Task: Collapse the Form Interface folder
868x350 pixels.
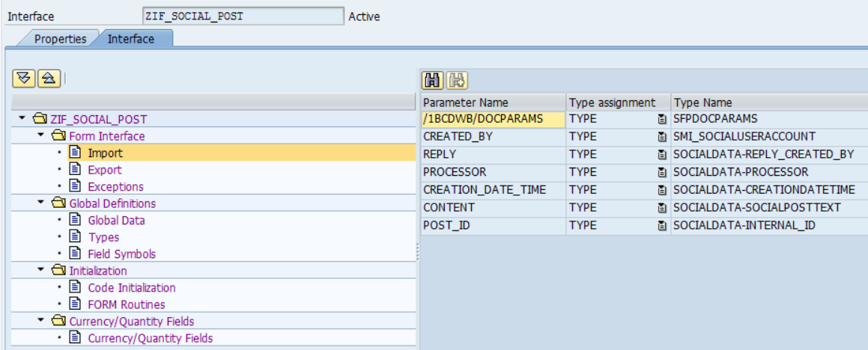Action: (x=41, y=135)
